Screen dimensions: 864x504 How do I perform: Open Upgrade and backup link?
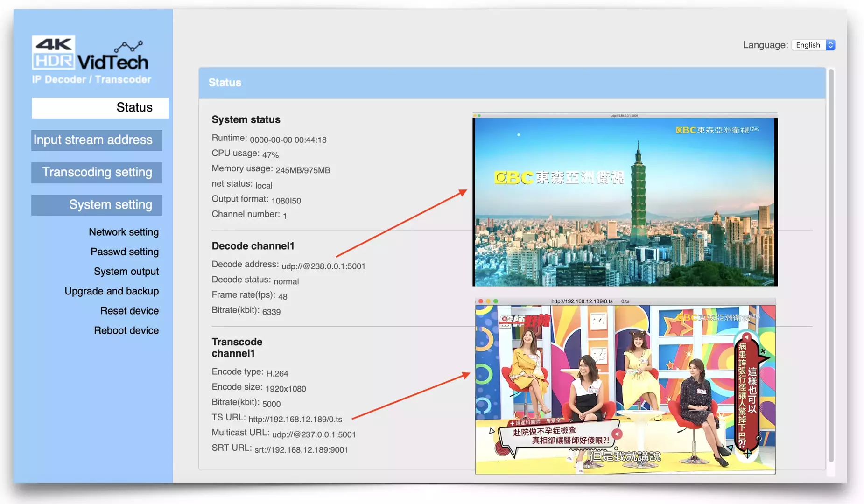(112, 291)
